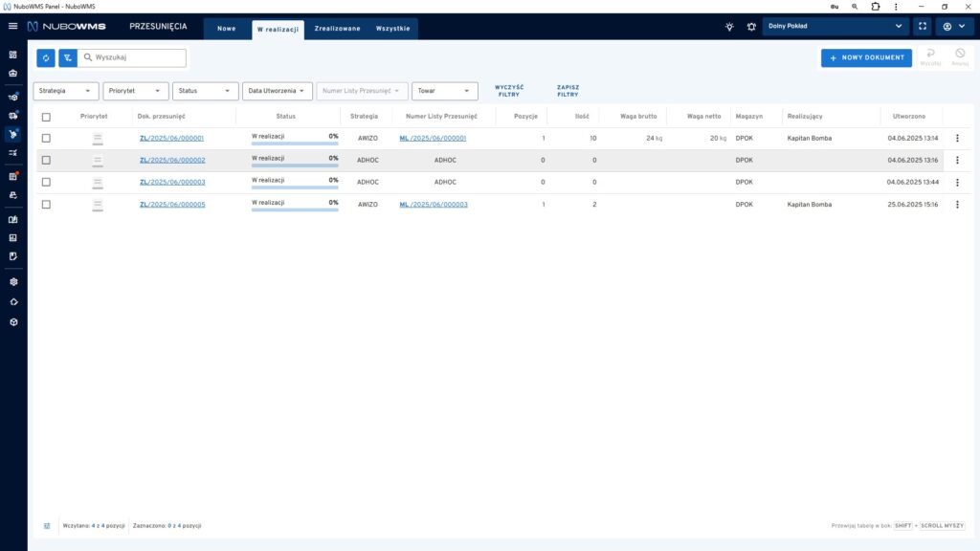This screenshot has width=980, height=551.
Task: Expand the Data Utworzenia filter dropdown
Action: 277,91
